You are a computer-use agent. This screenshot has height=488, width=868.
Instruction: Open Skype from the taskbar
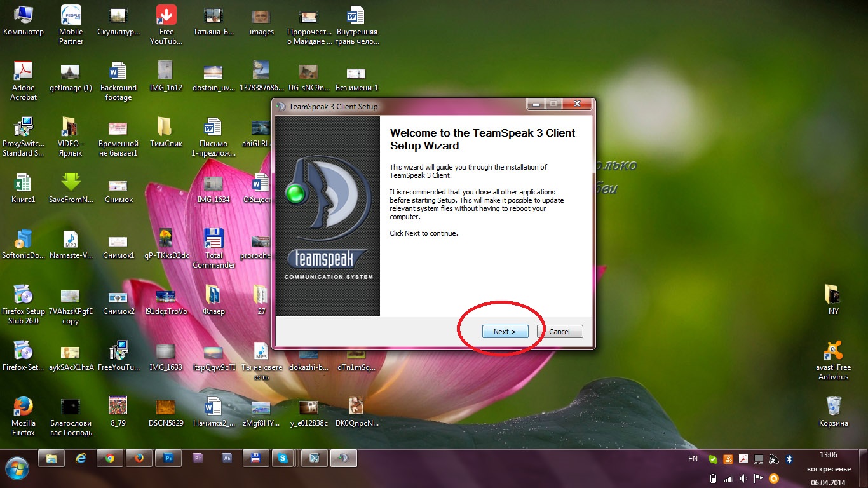click(x=284, y=458)
